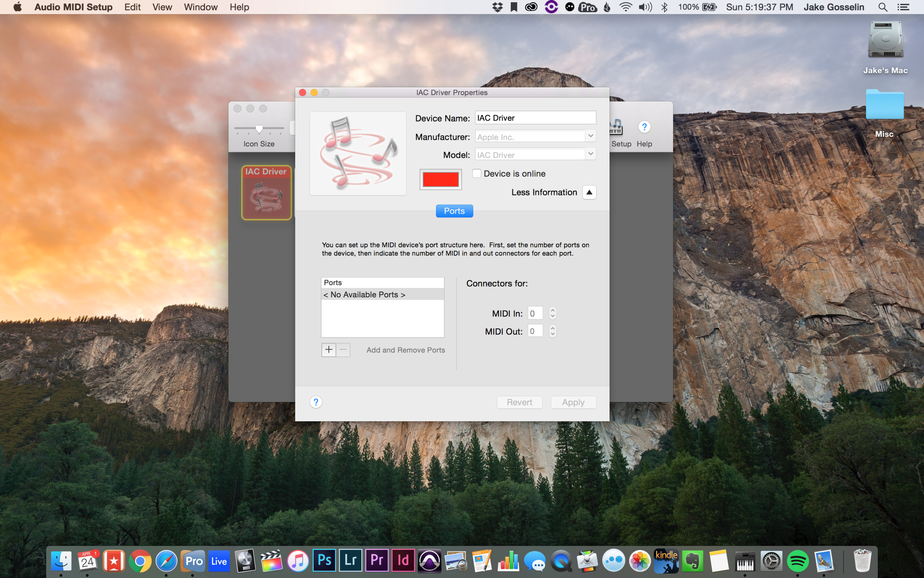Open Creative Cloud menu bar icon
This screenshot has width=924, height=578.
point(531,7)
